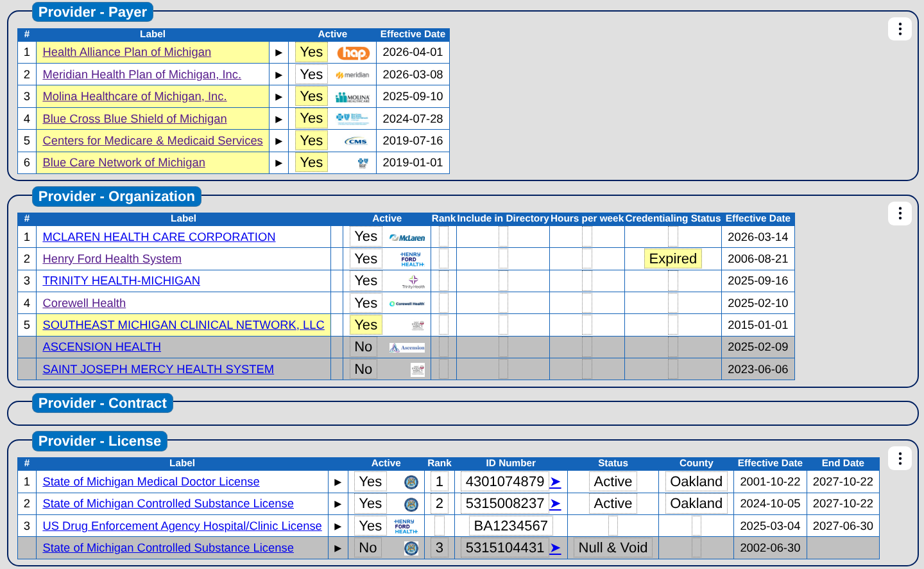This screenshot has height=569, width=924.
Task: Click the Meridian logo icon
Action: coord(353,75)
